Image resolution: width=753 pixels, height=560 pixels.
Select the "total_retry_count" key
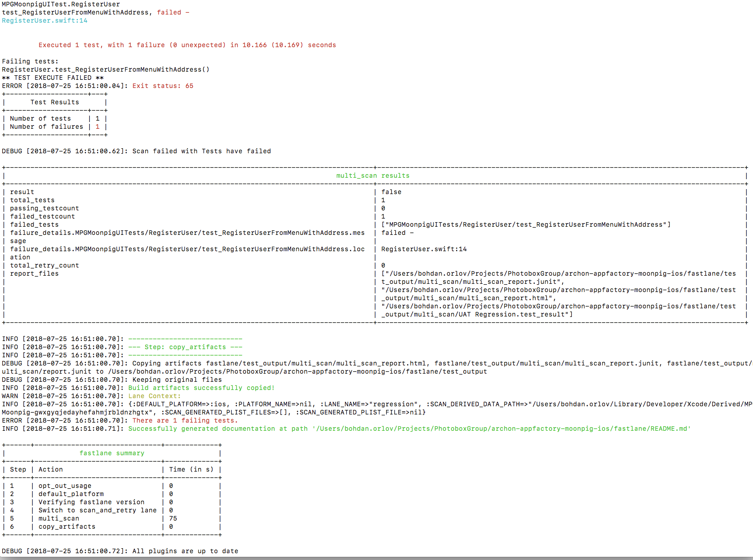coord(44,265)
